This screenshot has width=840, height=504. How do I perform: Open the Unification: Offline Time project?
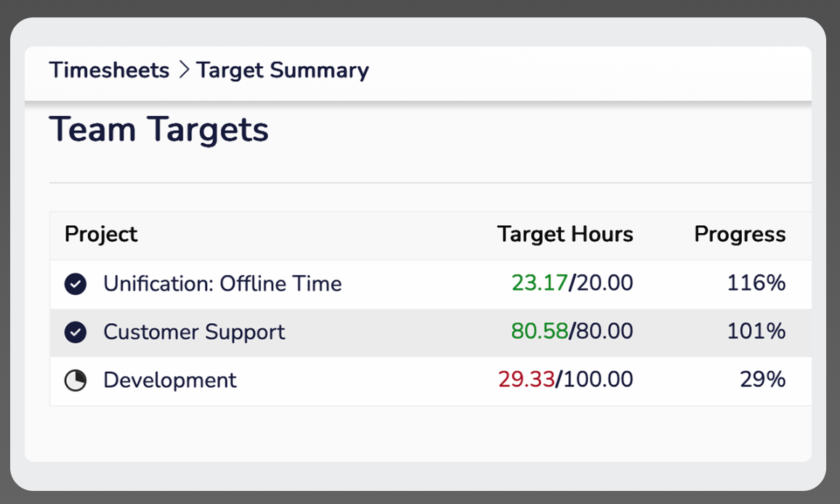[222, 283]
